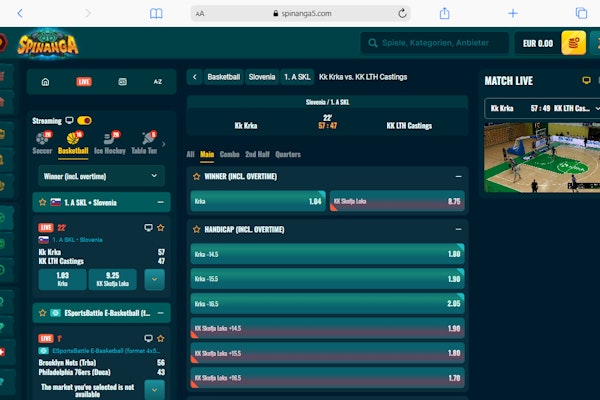Expand more markets for Brooklyn Nets match

(x=155, y=390)
